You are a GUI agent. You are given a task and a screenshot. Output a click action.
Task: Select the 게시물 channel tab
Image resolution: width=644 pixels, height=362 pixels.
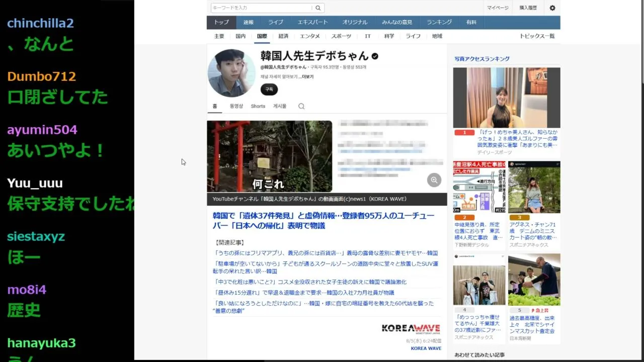coord(280,106)
